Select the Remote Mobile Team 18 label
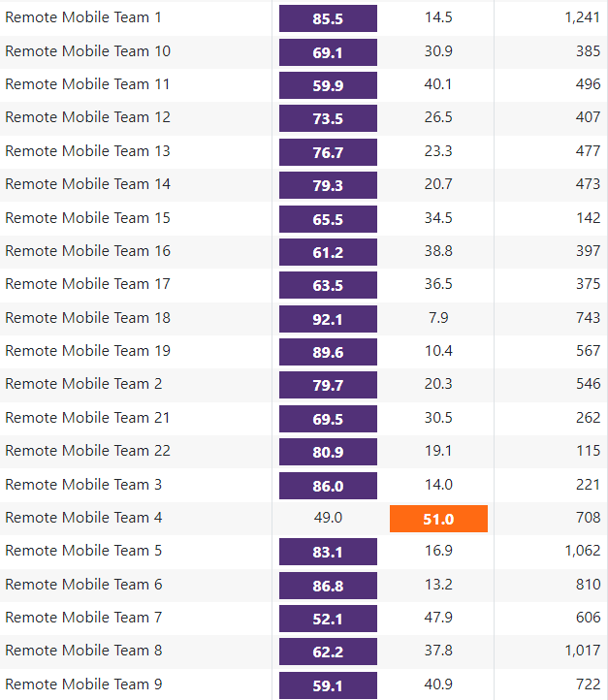This screenshot has height=700, width=608. point(88,318)
